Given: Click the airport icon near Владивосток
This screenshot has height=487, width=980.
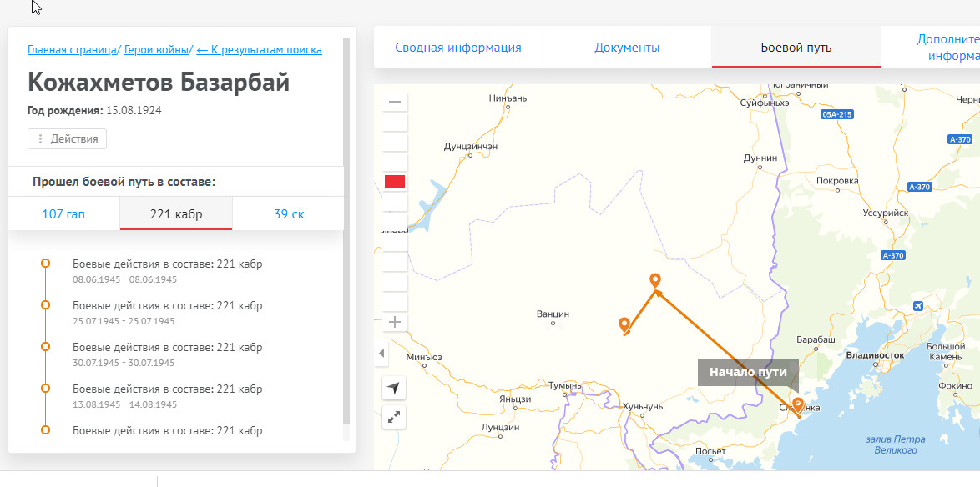Looking at the screenshot, I should point(919,306).
